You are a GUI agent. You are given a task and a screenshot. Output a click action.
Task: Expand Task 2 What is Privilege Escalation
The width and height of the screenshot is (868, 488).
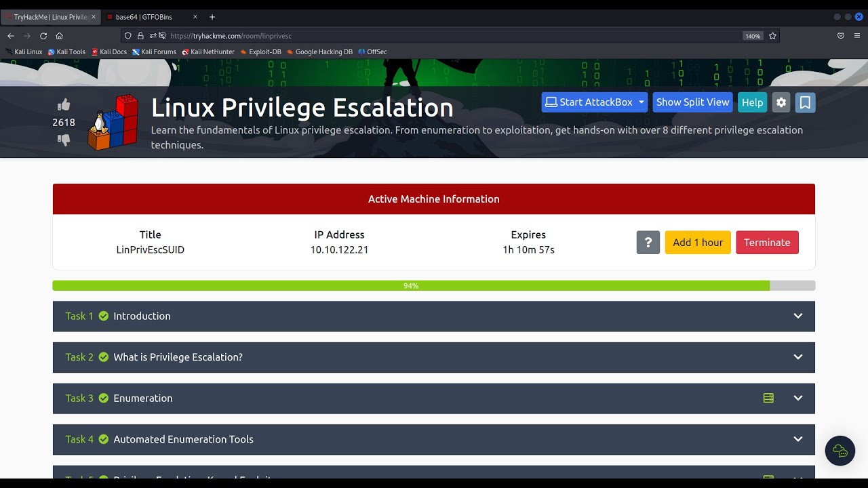[x=434, y=357]
